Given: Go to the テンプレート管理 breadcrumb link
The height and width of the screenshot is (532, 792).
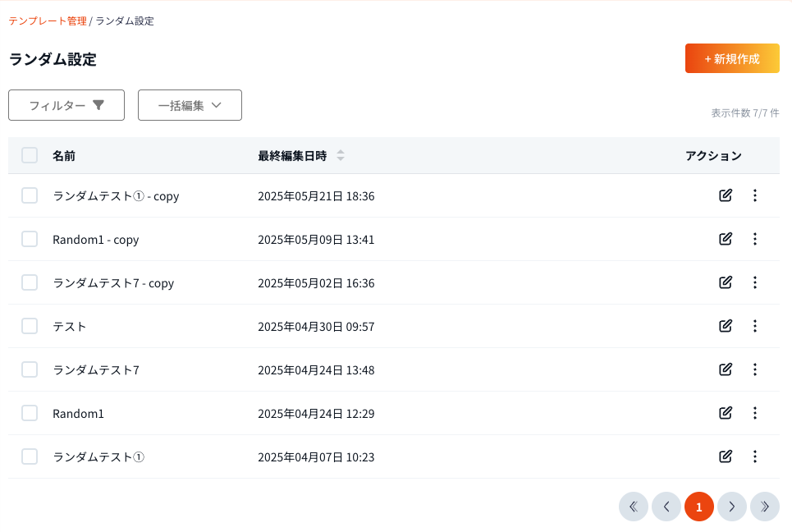Looking at the screenshot, I should click(x=48, y=21).
